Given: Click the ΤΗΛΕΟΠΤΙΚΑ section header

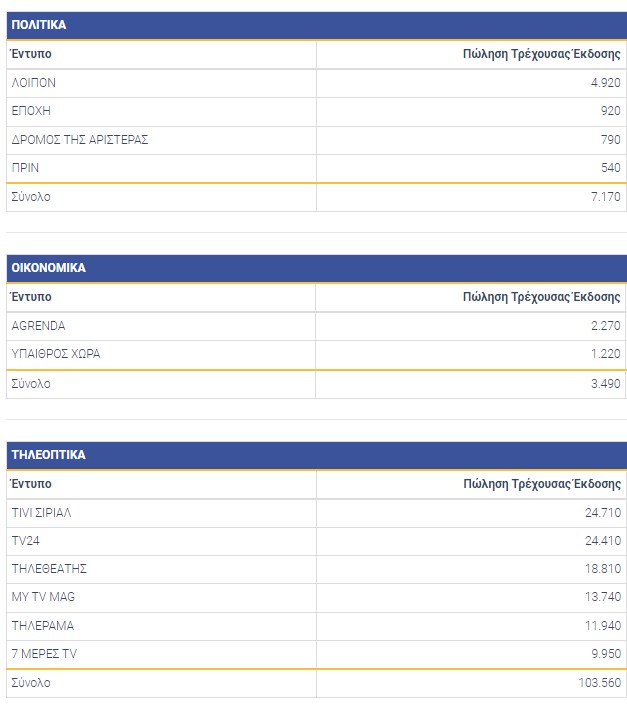Looking at the screenshot, I should point(48,455).
